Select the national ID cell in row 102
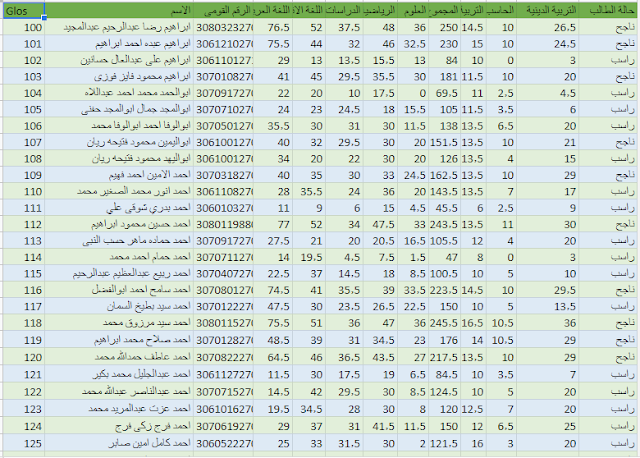This screenshot has width=640, height=458. point(223,60)
